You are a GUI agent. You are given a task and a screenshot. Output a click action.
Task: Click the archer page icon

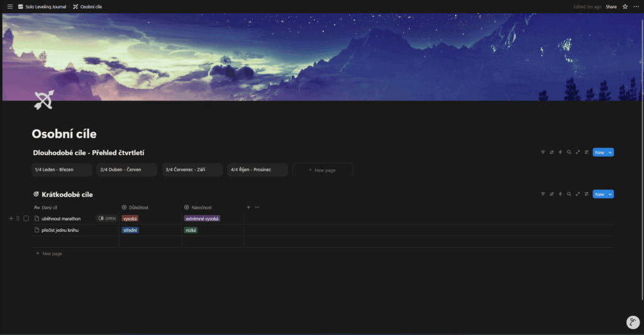[43, 101]
